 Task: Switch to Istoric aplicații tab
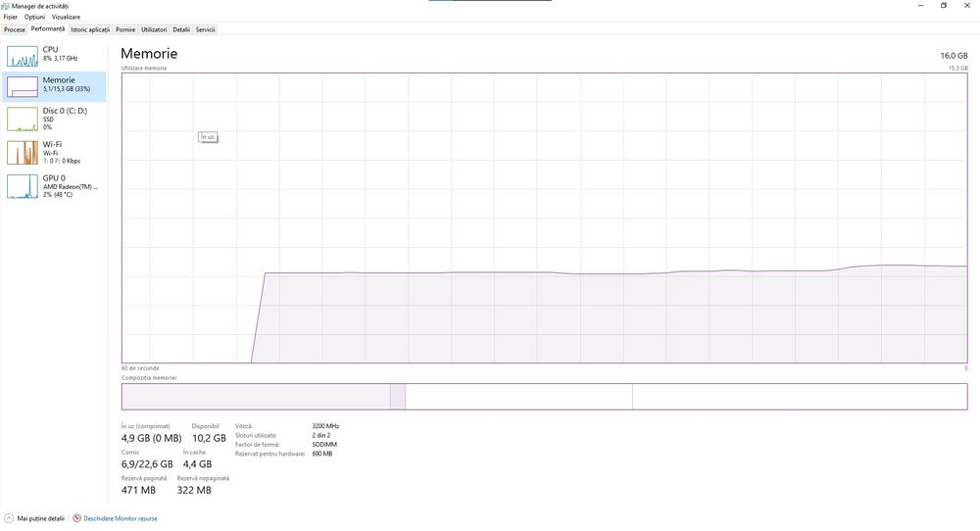[90, 29]
